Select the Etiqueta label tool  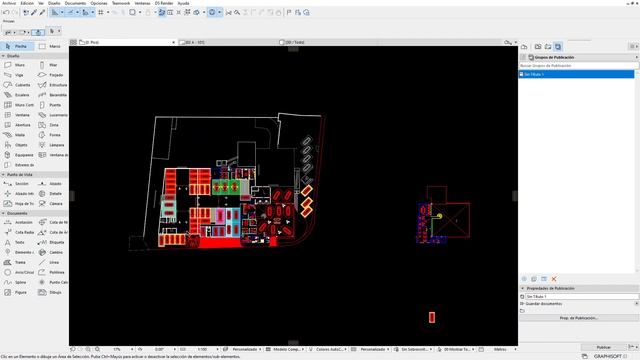point(51,242)
